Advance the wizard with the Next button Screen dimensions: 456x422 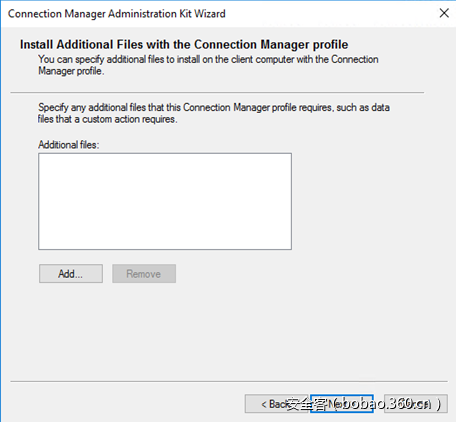[342, 404]
